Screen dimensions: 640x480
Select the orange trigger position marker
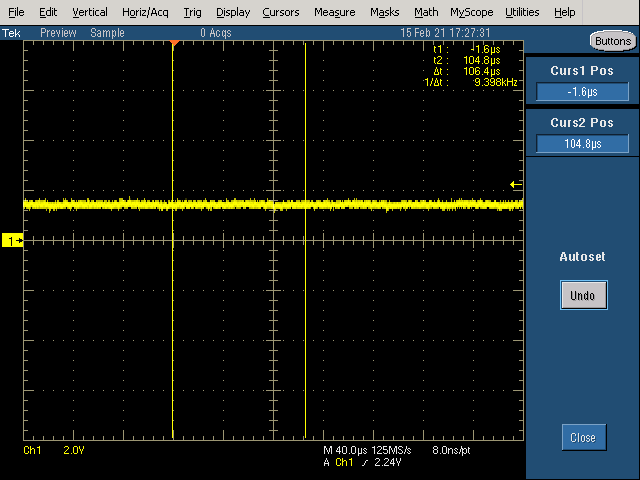[174, 45]
